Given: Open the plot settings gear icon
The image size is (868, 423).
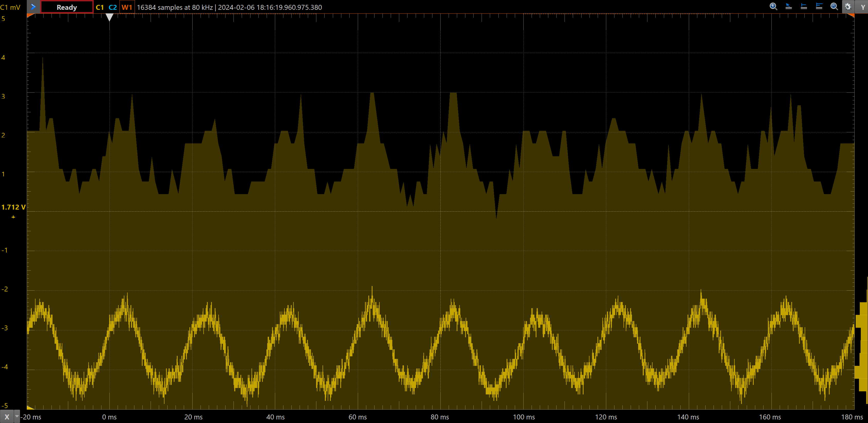Looking at the screenshot, I should (848, 7).
